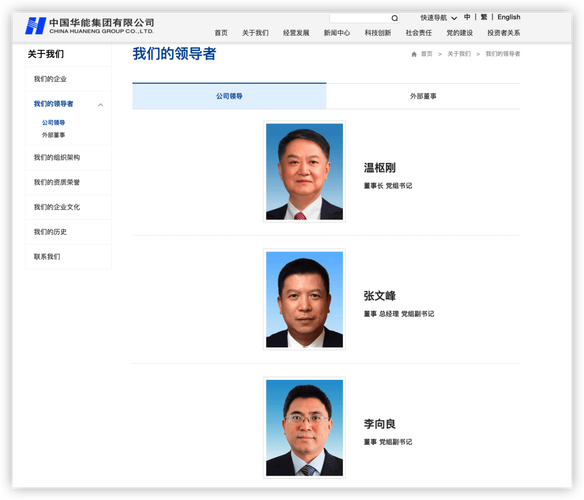The width and height of the screenshot is (584, 500).
Task: Click the 关于我们 breadcrumb link
Action: click(459, 54)
